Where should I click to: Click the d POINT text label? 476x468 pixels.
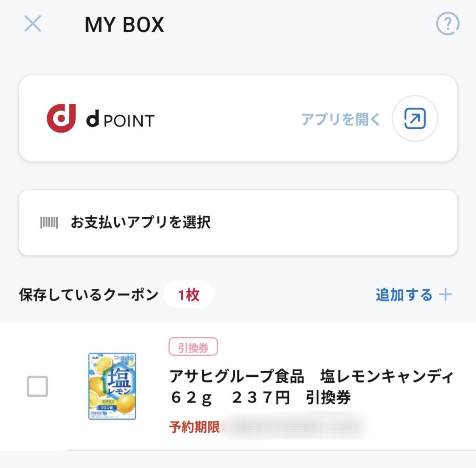click(x=120, y=120)
